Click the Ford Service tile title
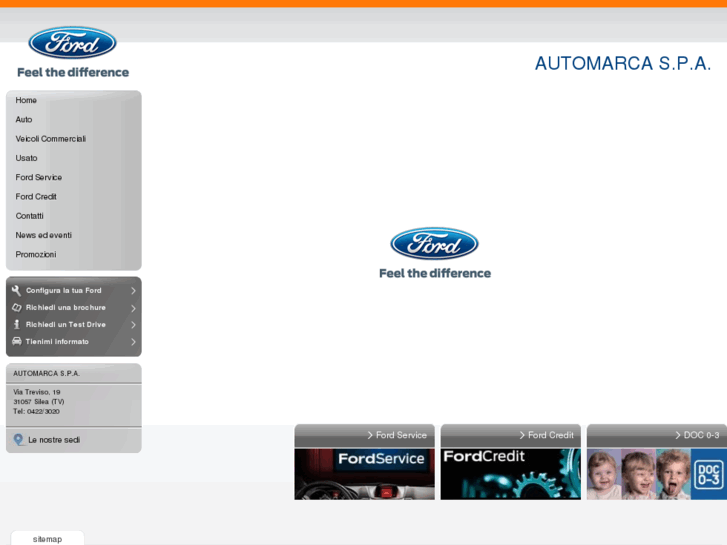The width and height of the screenshot is (727, 545). [401, 435]
